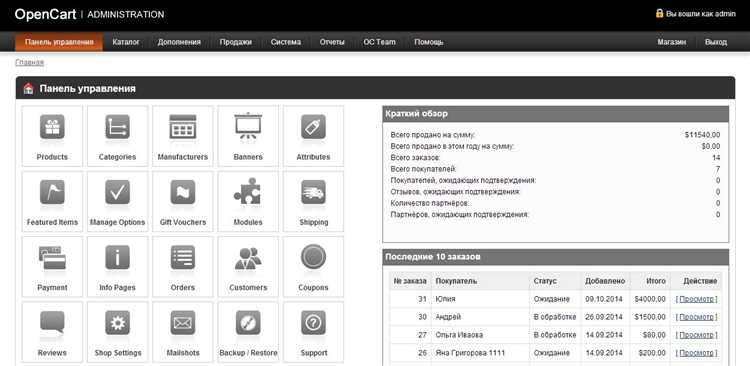Open the Manage Options checkmark icon

coord(118,193)
